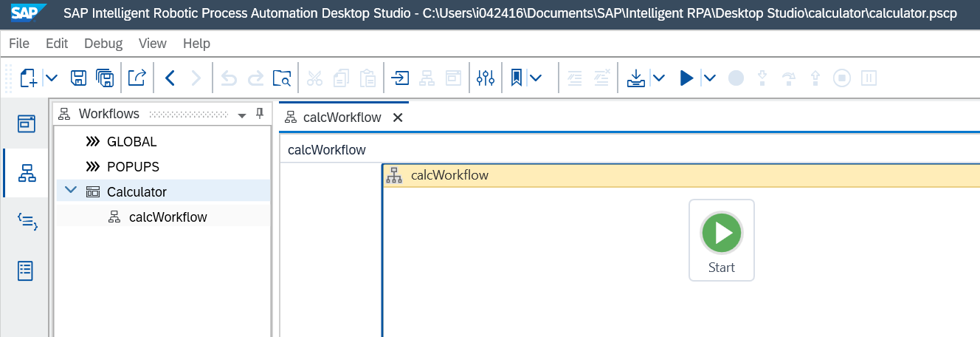Click the Step Into debug icon
The image size is (980, 337).
click(x=764, y=78)
